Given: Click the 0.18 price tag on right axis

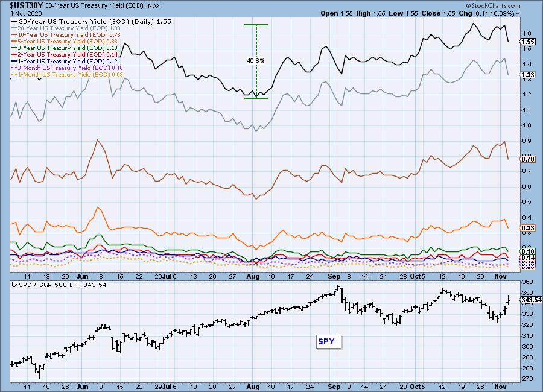Looking at the screenshot, I should [528, 251].
